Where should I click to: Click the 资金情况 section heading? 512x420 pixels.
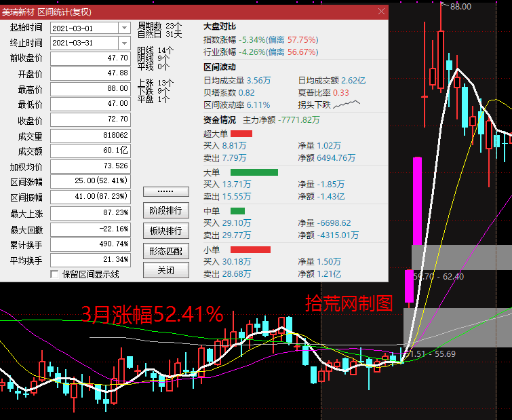pyautogui.click(x=220, y=120)
